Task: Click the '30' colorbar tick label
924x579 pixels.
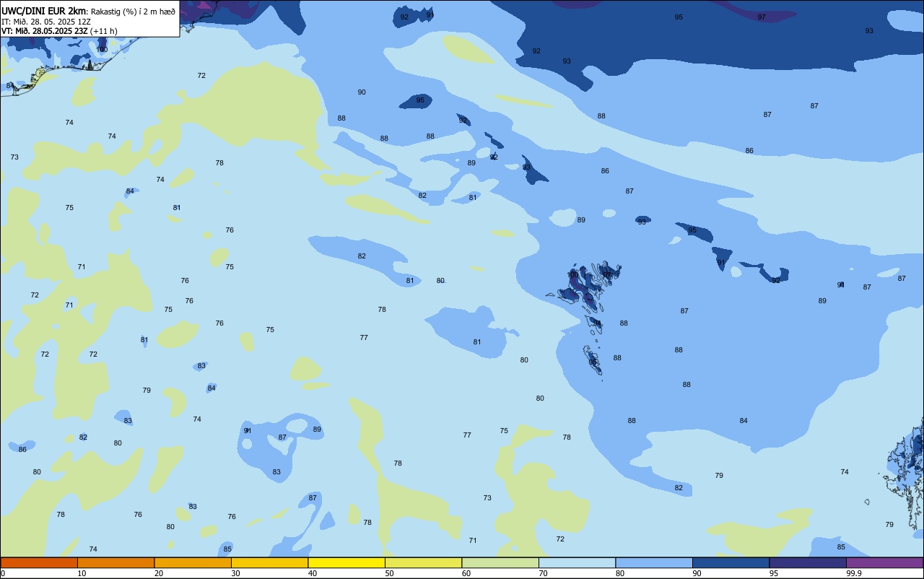Action: (235, 573)
